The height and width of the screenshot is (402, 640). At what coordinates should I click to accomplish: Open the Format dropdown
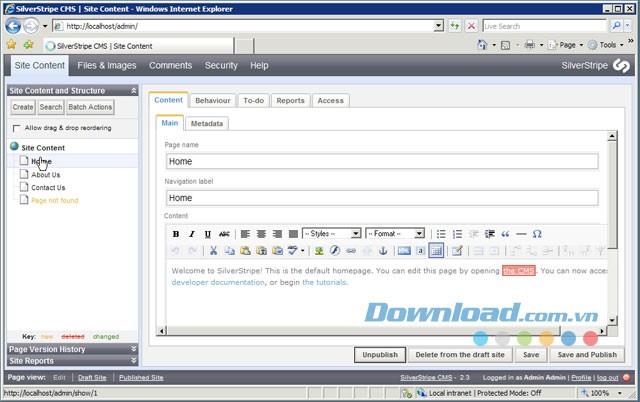[x=394, y=234]
